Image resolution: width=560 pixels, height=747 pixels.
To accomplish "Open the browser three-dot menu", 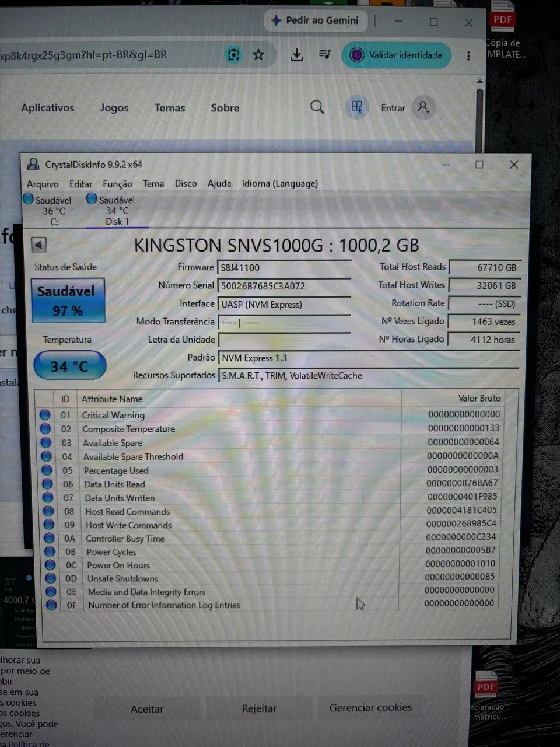I will [468, 55].
